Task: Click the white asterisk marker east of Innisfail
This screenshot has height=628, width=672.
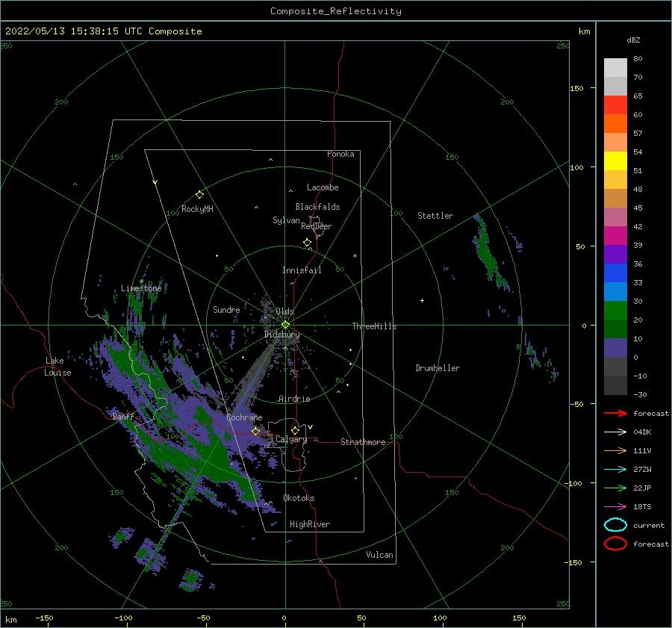Action: tap(355, 256)
